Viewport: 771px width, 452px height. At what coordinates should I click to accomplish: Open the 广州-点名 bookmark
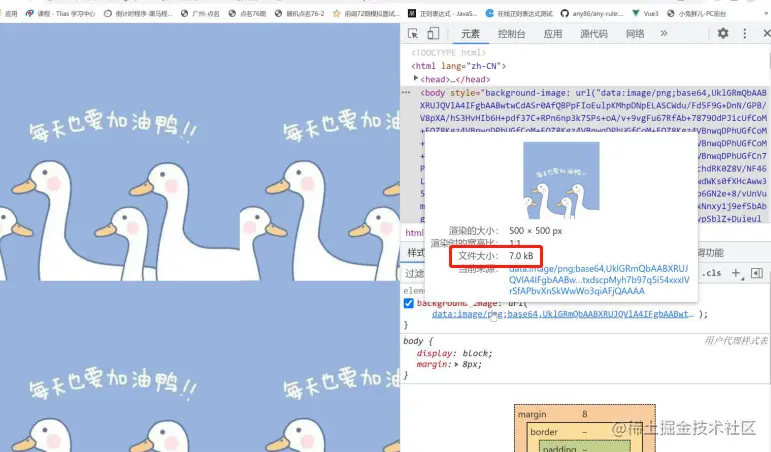(201, 13)
